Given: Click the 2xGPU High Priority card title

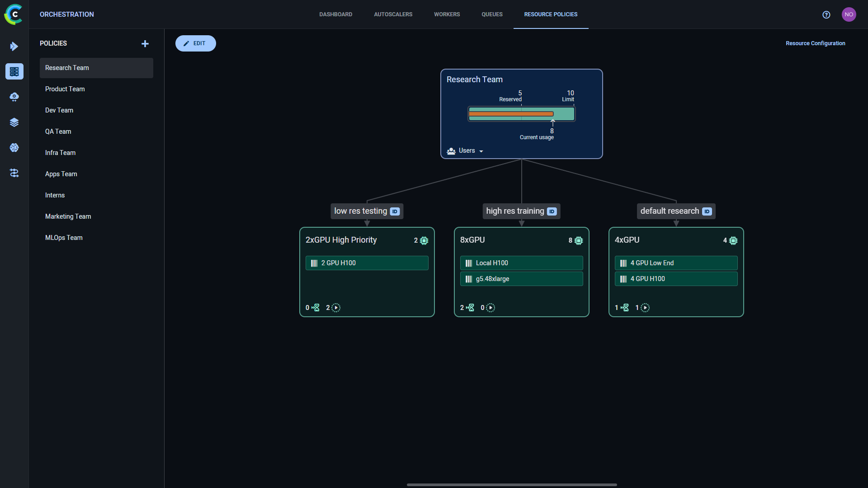Looking at the screenshot, I should (341, 240).
